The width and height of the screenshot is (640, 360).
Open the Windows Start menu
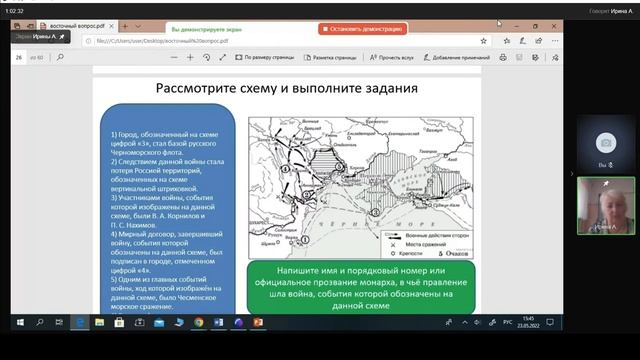(20, 322)
